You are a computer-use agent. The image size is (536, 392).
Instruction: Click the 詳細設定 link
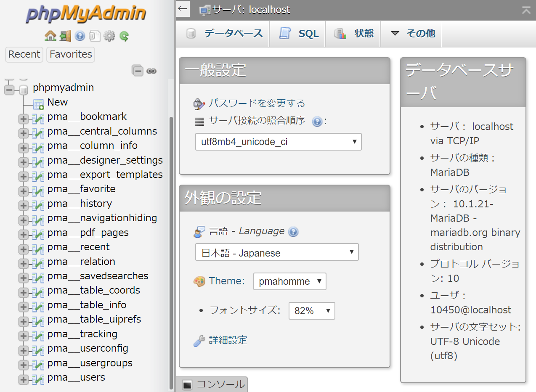click(x=228, y=340)
